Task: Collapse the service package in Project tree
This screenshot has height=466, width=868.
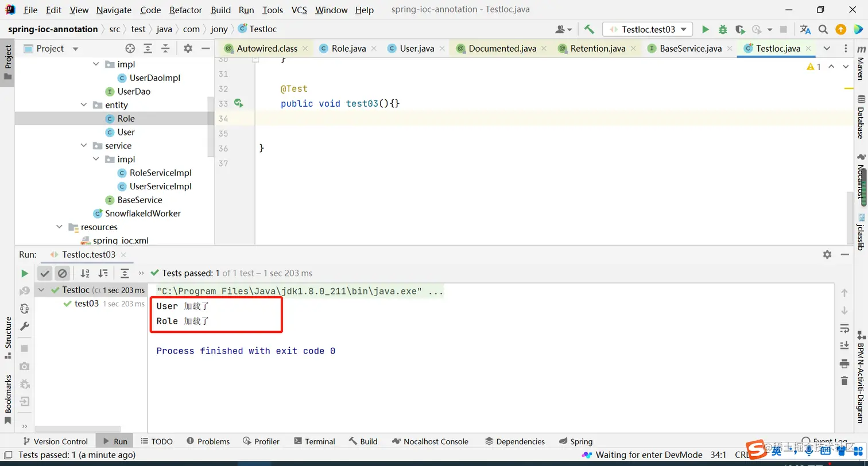Action: click(x=84, y=146)
